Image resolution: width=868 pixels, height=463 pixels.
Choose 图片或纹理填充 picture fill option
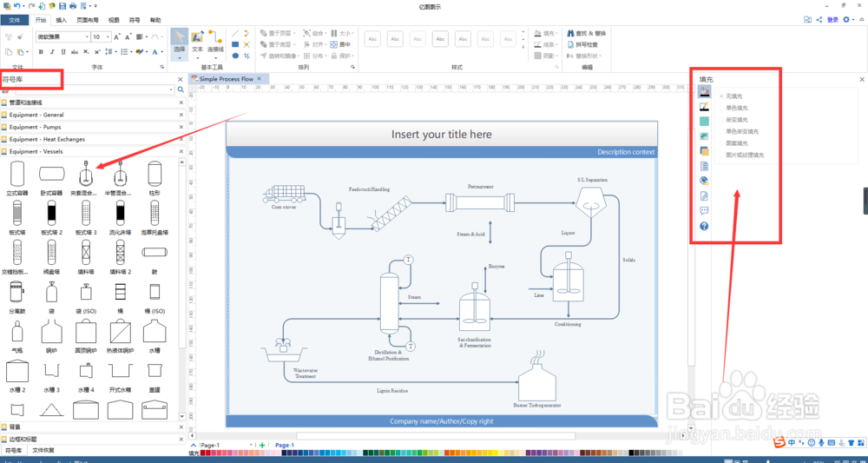pos(744,155)
